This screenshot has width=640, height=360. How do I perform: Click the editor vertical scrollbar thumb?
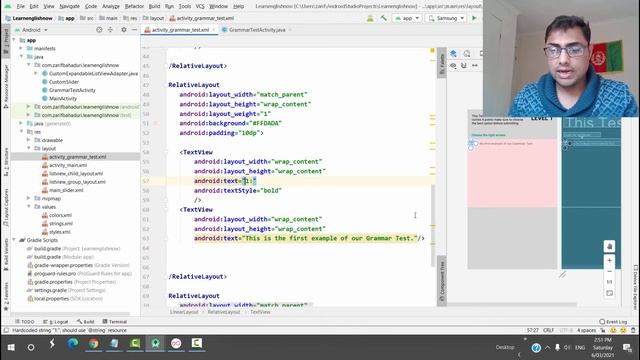click(433, 225)
